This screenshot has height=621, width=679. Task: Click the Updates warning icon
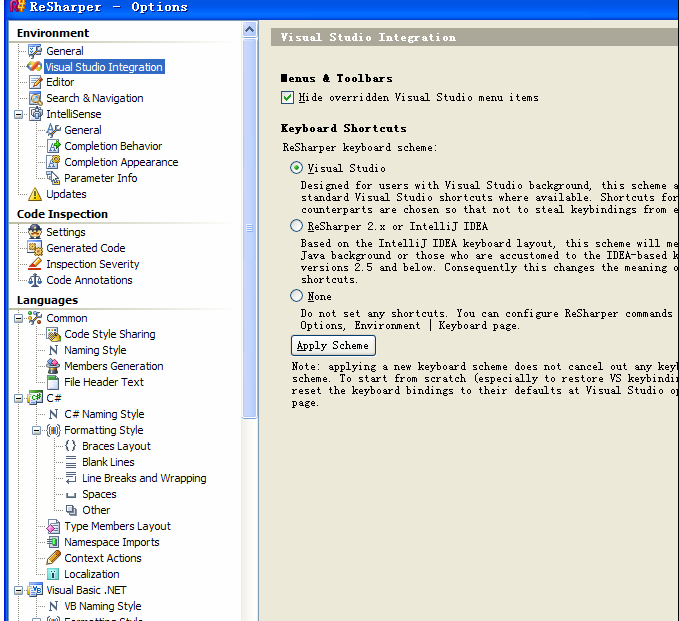pos(35,194)
